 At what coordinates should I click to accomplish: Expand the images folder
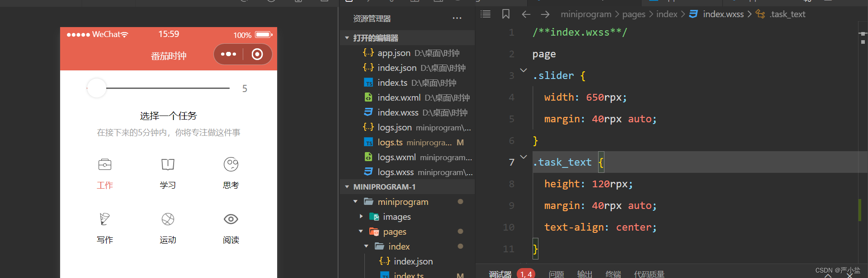tap(361, 217)
